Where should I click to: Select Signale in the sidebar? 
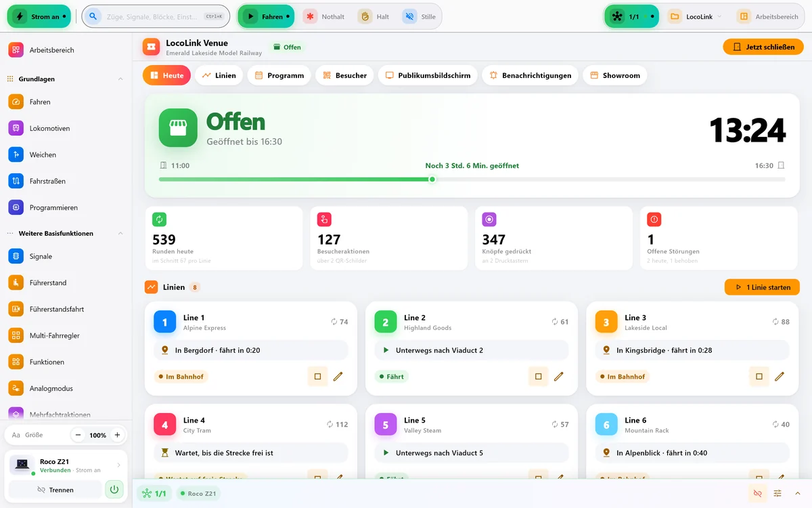point(66,256)
